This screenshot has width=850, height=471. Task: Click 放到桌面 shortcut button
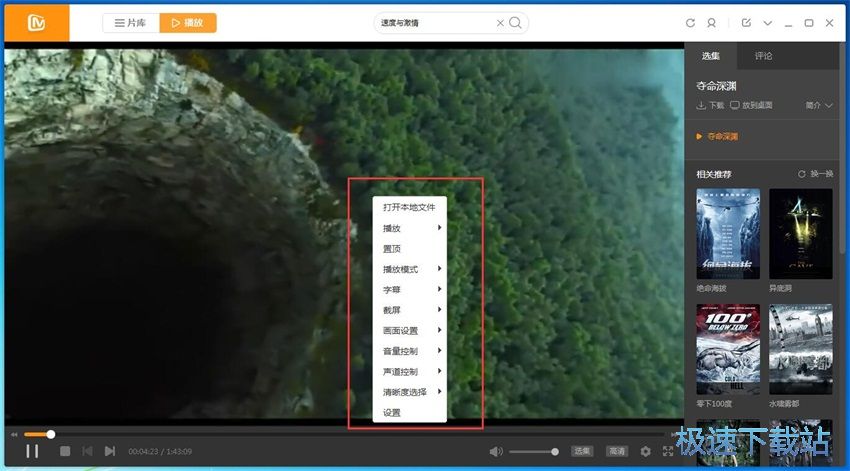pos(751,105)
